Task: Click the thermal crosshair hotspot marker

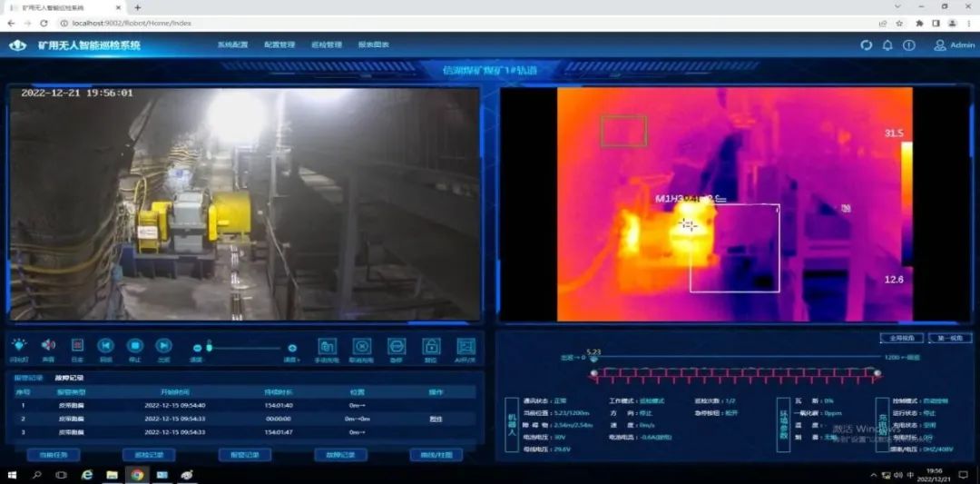Action: (x=689, y=224)
